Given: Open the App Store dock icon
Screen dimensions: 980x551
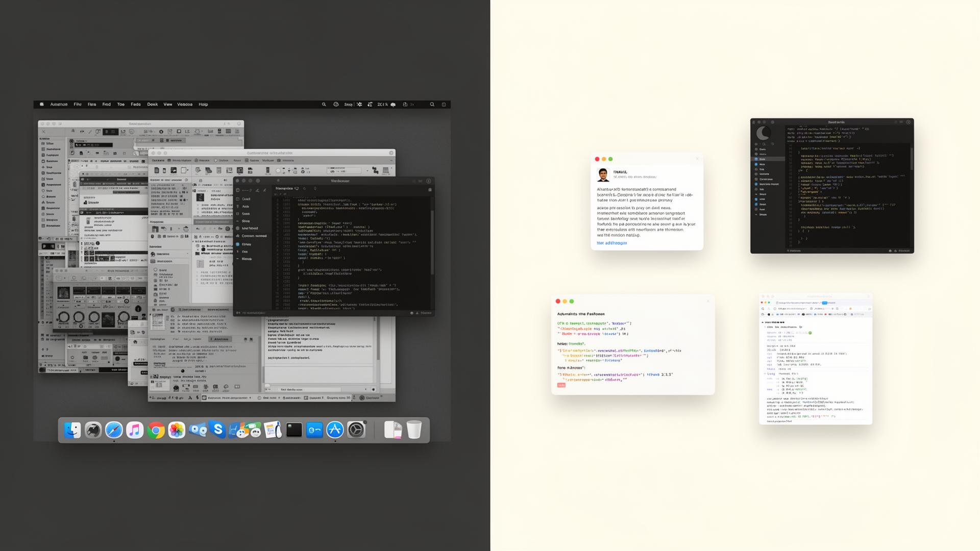Looking at the screenshot, I should pos(335,430).
